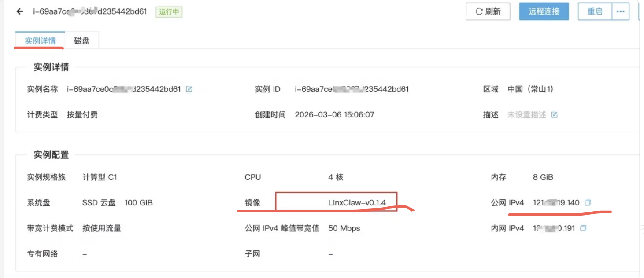Click the 运行中 status badge

(x=169, y=12)
